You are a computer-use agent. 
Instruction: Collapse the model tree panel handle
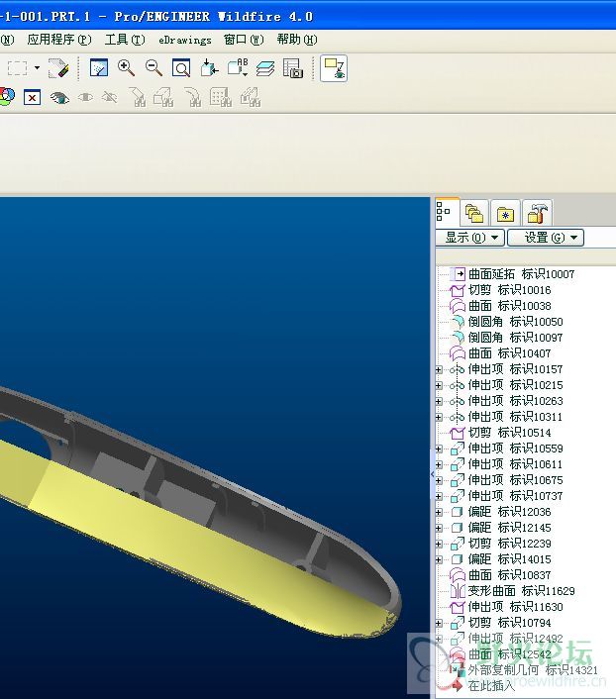point(432,474)
